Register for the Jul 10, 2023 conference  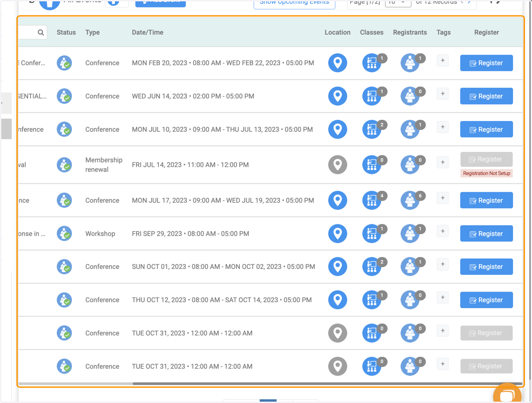point(486,130)
